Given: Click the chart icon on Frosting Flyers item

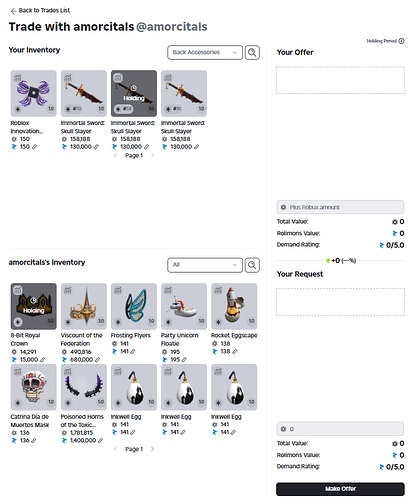Looking at the screenshot, I should coord(118,290).
